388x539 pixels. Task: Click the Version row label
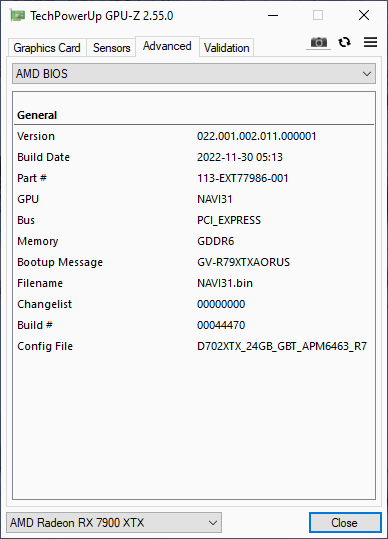(x=36, y=136)
